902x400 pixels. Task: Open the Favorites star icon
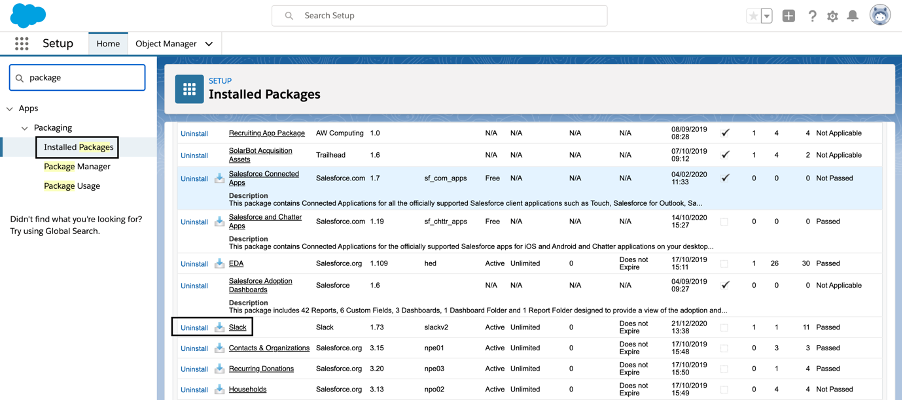tap(753, 16)
